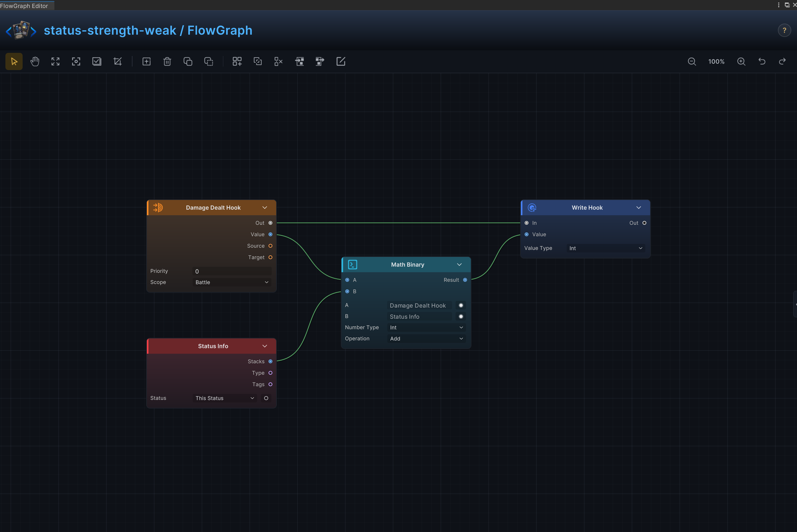Click the Value input port on Write Hook
This screenshot has height=532, width=797.
pyautogui.click(x=527, y=234)
